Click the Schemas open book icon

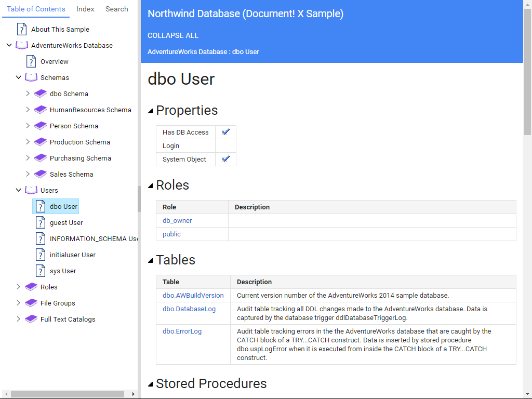[x=31, y=77]
